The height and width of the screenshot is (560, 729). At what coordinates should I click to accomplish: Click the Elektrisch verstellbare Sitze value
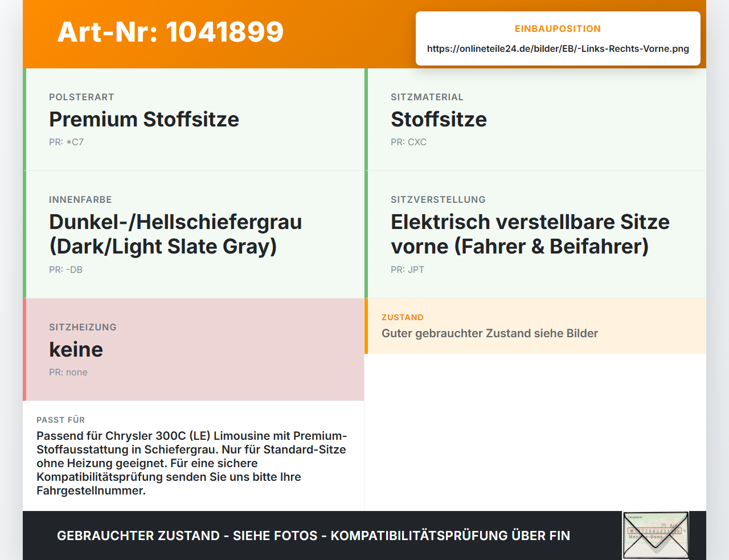[530, 234]
